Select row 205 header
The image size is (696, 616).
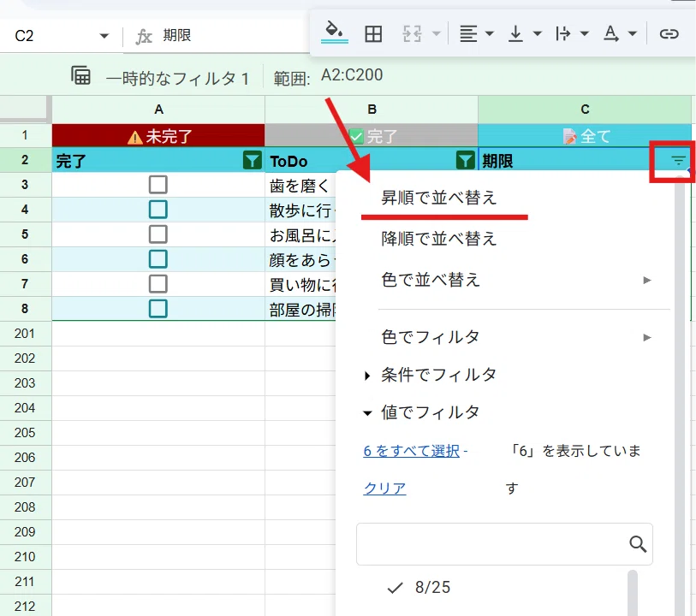pos(26,432)
